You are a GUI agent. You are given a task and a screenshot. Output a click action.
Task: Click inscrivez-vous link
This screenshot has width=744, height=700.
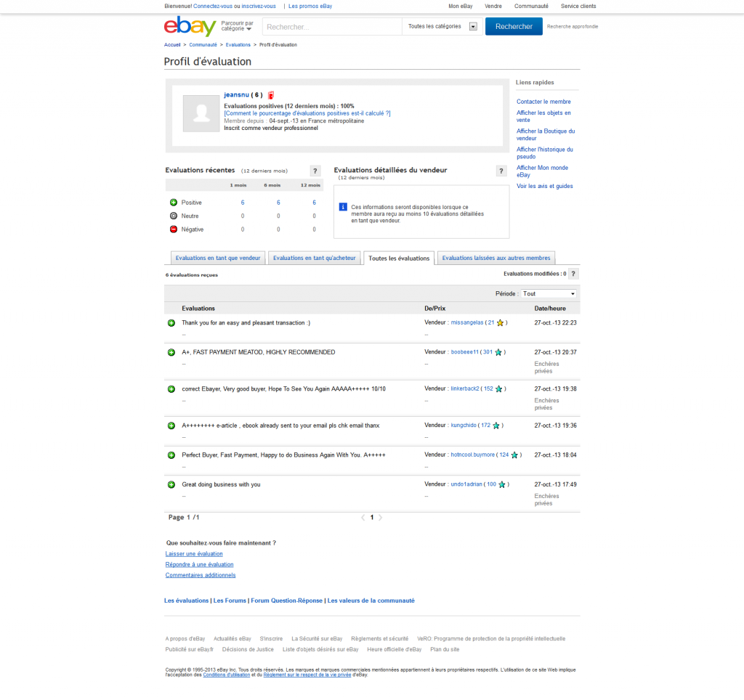click(259, 6)
